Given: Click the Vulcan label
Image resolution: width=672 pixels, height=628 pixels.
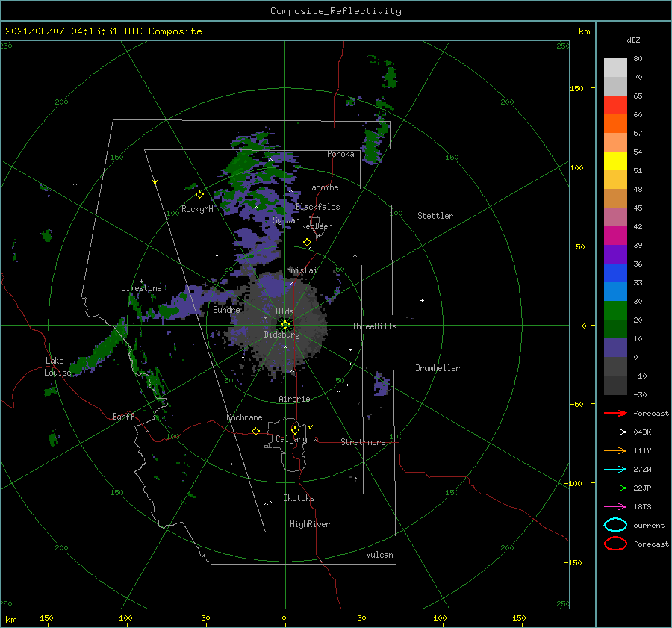Looking at the screenshot, I should coord(380,555).
